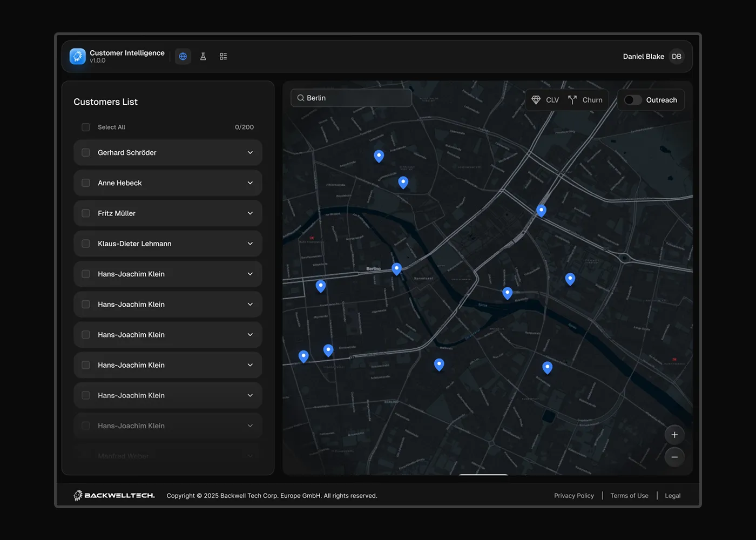Screen dimensions: 756x540
Task: Check the Select All checkbox
Action: pos(85,127)
